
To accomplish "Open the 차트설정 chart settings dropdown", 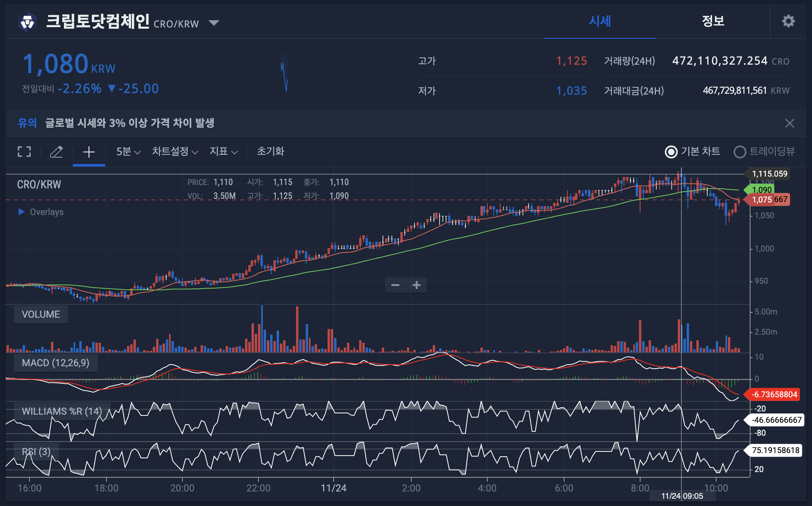I will point(175,152).
